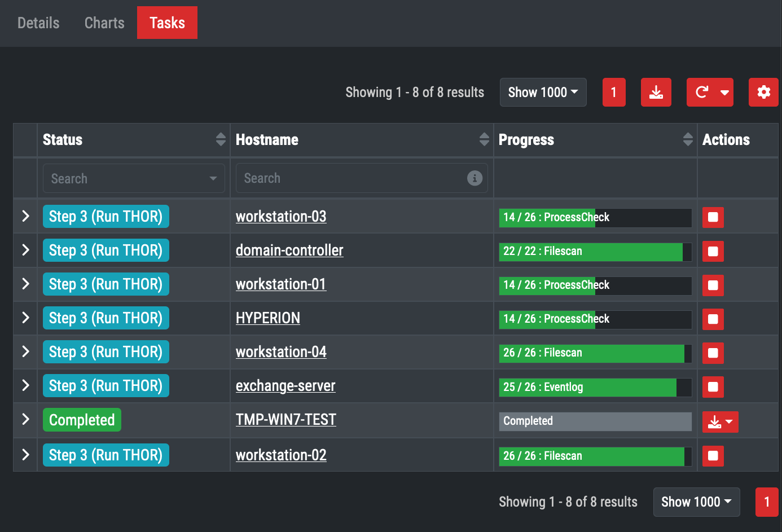Stop the HYPERION scan task

(x=713, y=319)
